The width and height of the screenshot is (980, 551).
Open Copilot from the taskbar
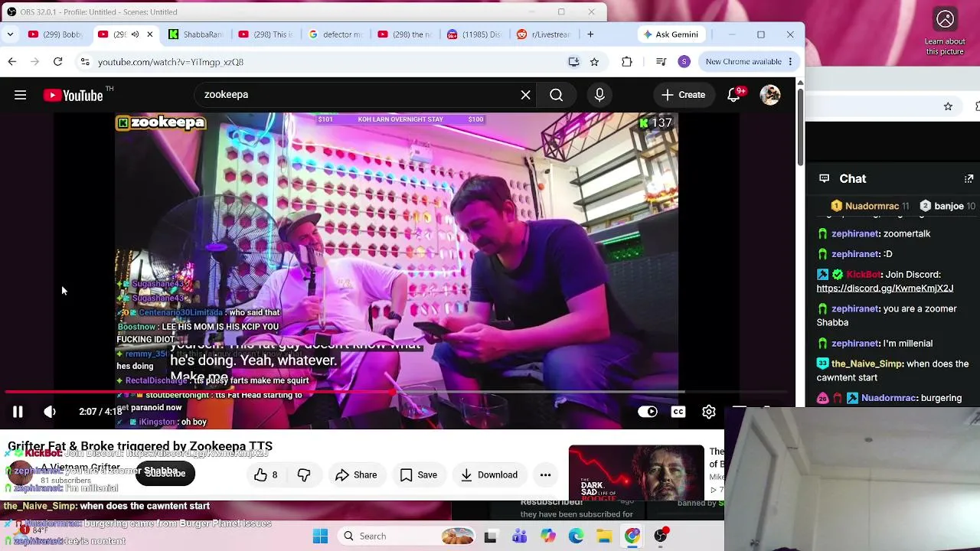tap(547, 536)
